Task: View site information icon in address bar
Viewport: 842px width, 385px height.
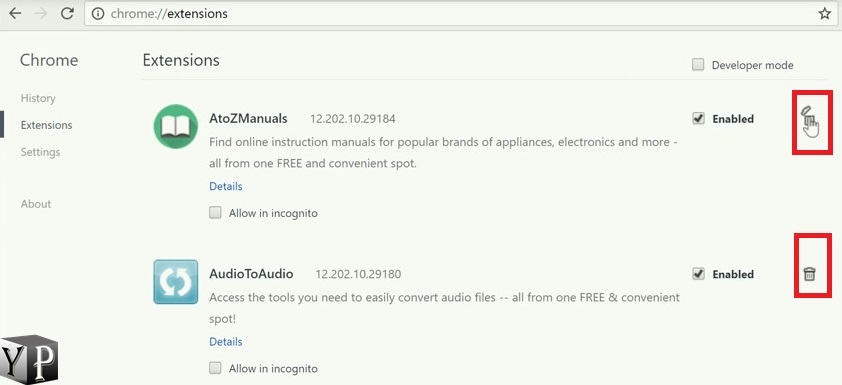Action: click(97, 14)
